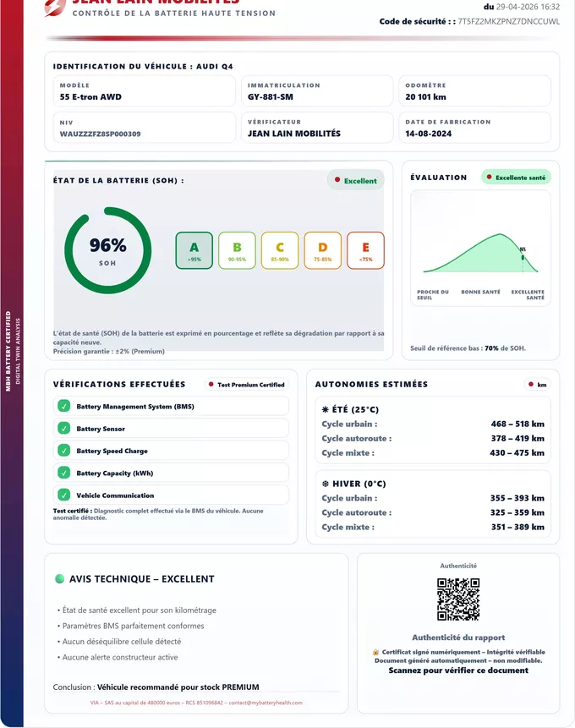Click Véhicule recommandé pour stock PREMIUM conclusion
Image resolution: width=575 pixels, height=728 pixels.
[x=178, y=687]
